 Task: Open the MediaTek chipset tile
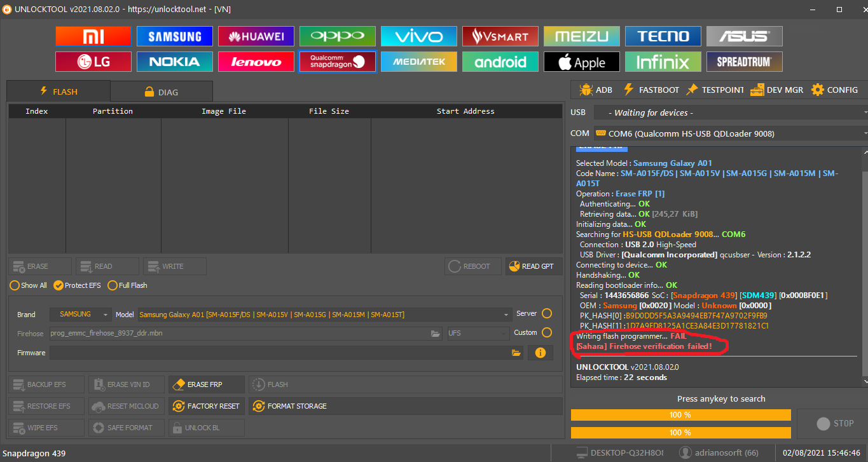pos(419,62)
